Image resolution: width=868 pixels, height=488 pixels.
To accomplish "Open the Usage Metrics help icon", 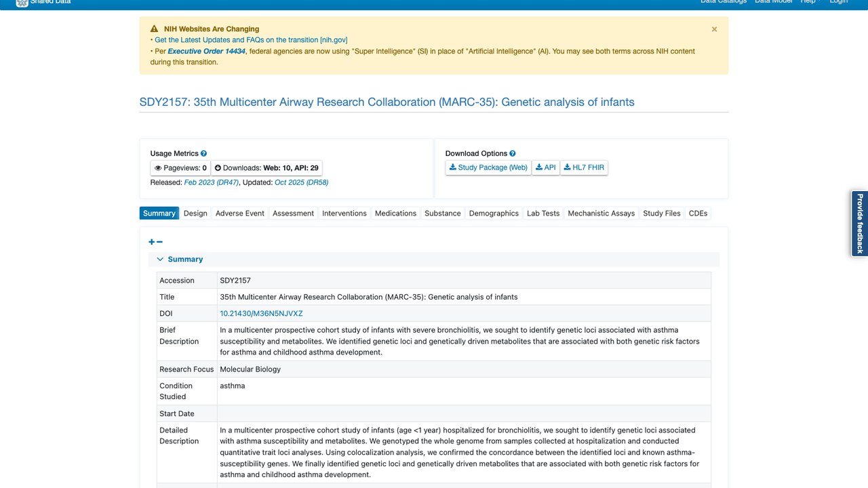I will [203, 154].
